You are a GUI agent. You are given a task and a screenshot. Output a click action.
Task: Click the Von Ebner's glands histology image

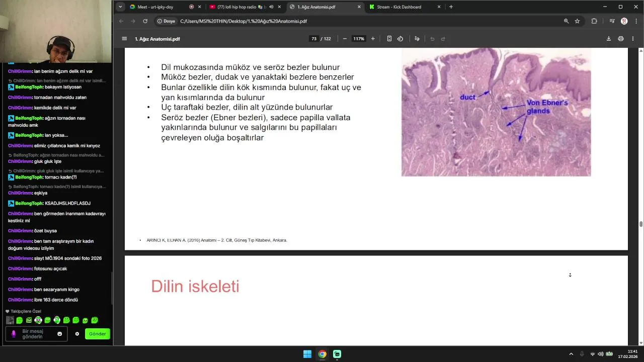496,112
